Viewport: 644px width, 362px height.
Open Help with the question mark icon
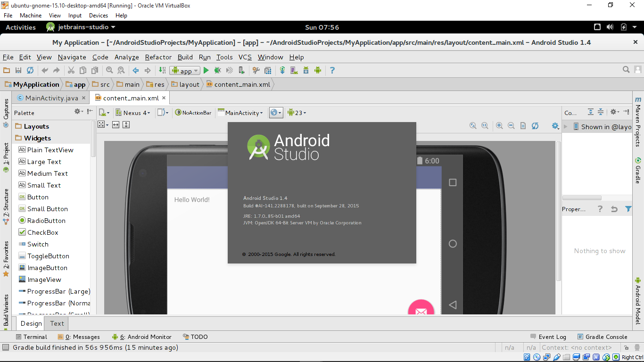click(332, 70)
